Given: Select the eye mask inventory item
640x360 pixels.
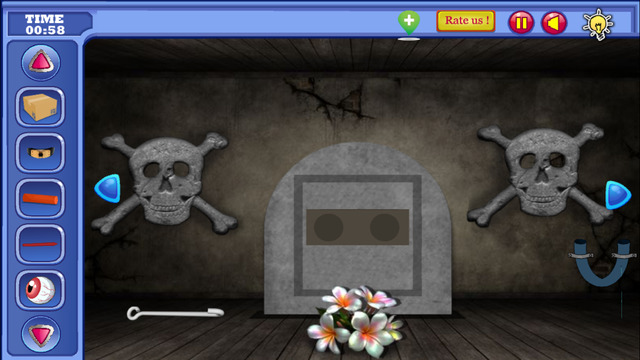Looking at the screenshot, I should click(x=40, y=153).
